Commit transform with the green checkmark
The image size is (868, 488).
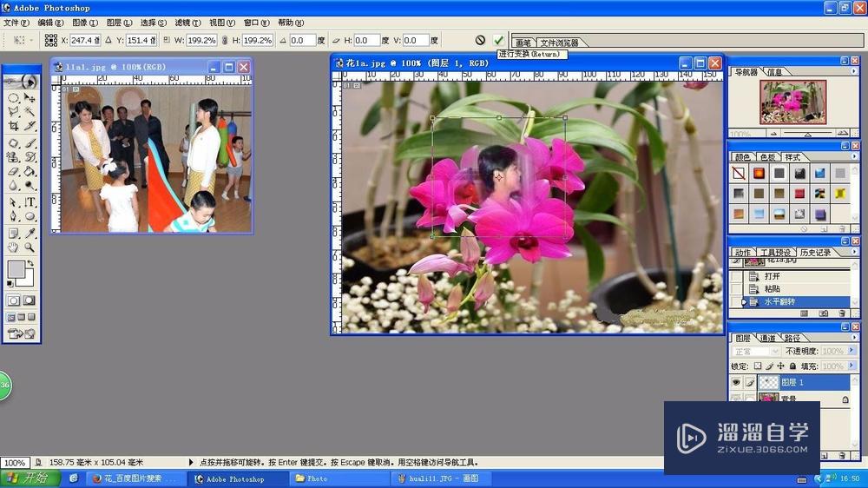(x=499, y=40)
